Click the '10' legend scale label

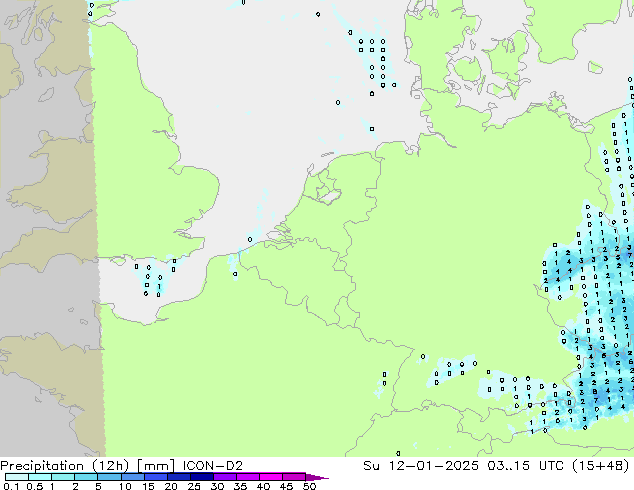[125, 486]
